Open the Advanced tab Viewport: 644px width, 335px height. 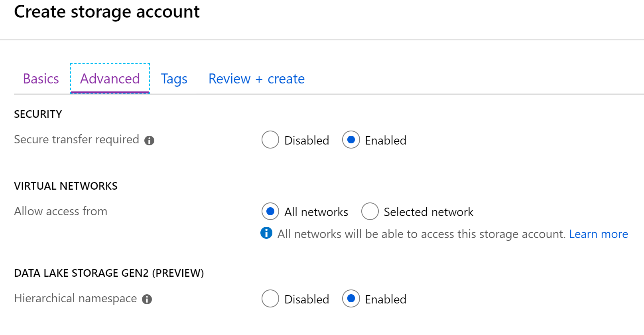point(110,79)
